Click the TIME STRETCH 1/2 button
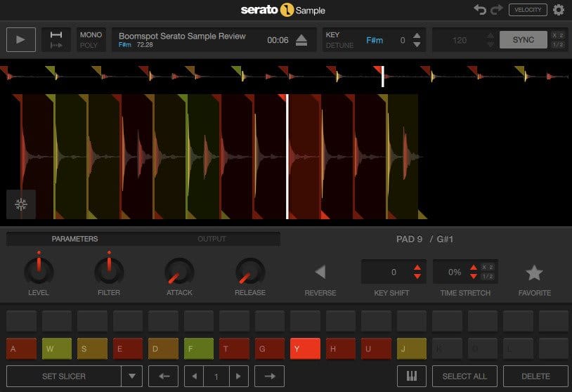 (x=488, y=276)
